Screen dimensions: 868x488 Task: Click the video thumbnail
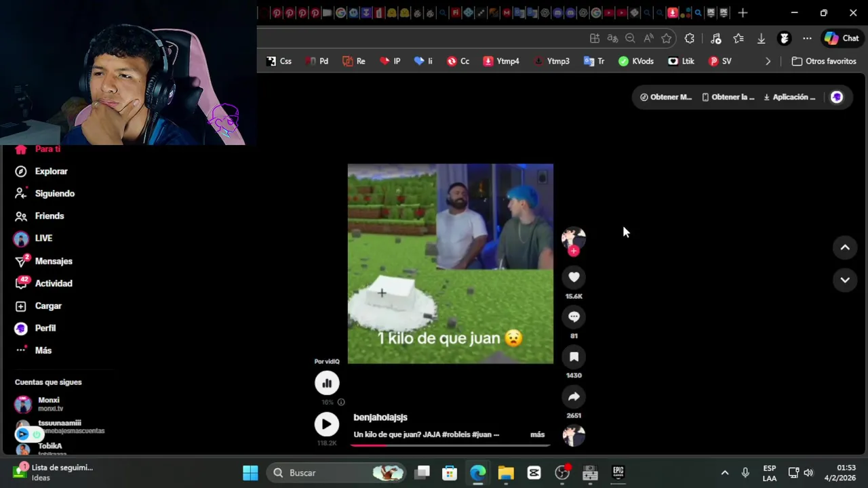pos(450,264)
